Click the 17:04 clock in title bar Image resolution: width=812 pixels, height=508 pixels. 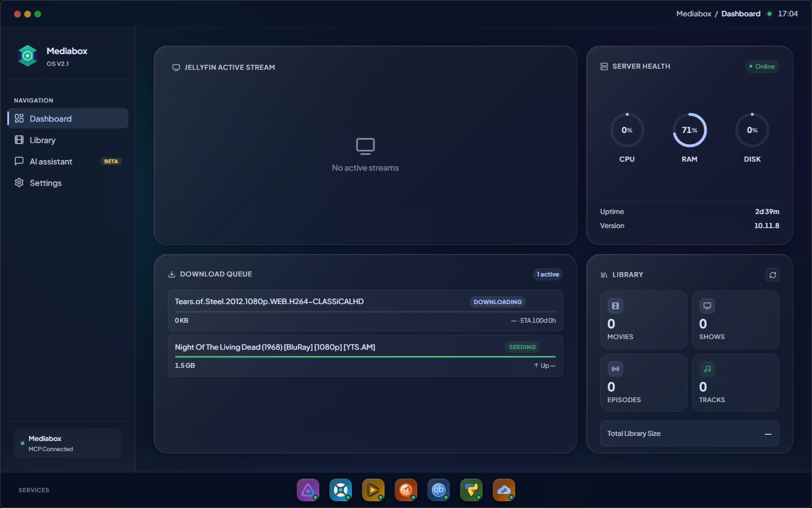pos(788,14)
